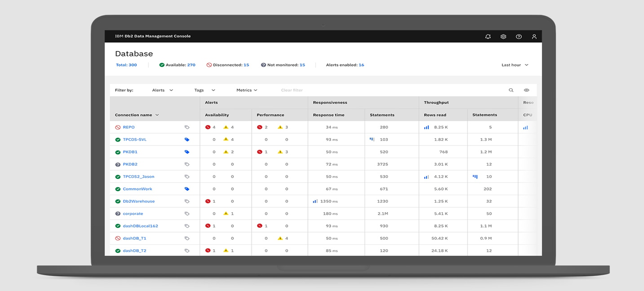
Task: Click the search icon in the filter bar
Action: point(511,90)
